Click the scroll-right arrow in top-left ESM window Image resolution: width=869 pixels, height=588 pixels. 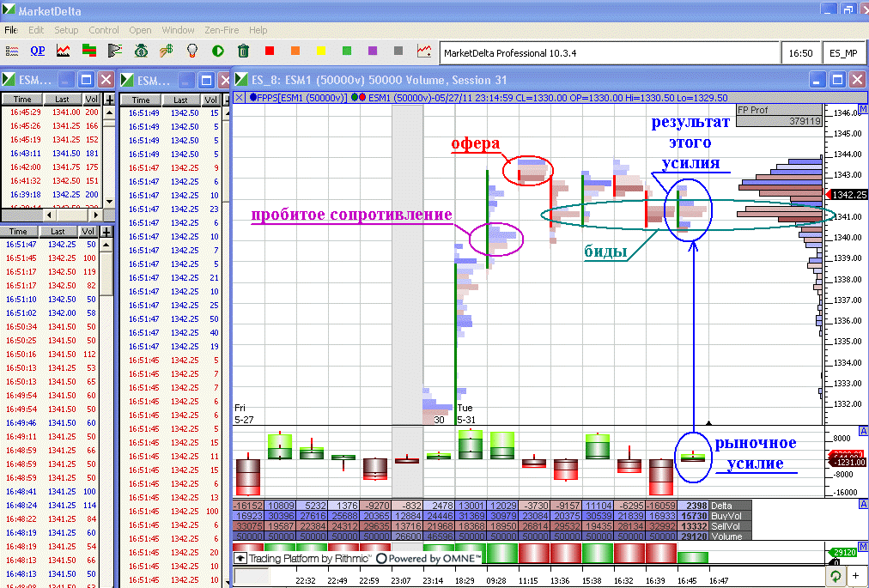(95, 215)
